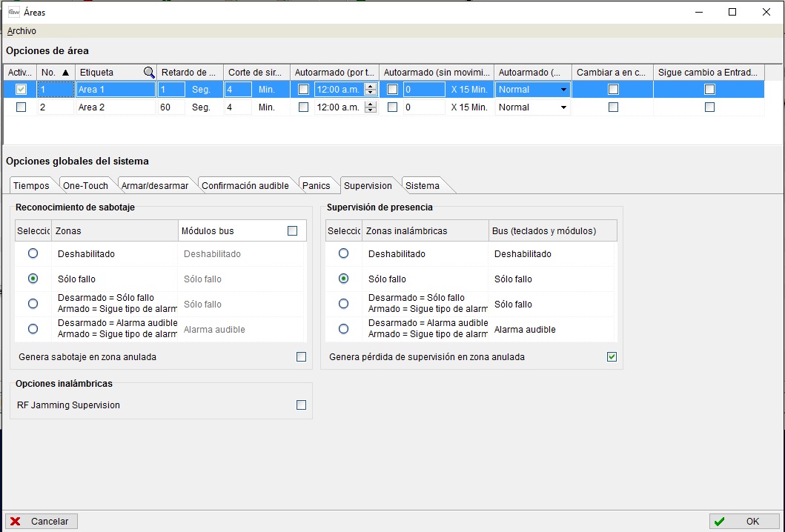Toggle RF Jamming Supervision checkbox
The width and height of the screenshot is (785, 532).
click(x=301, y=405)
